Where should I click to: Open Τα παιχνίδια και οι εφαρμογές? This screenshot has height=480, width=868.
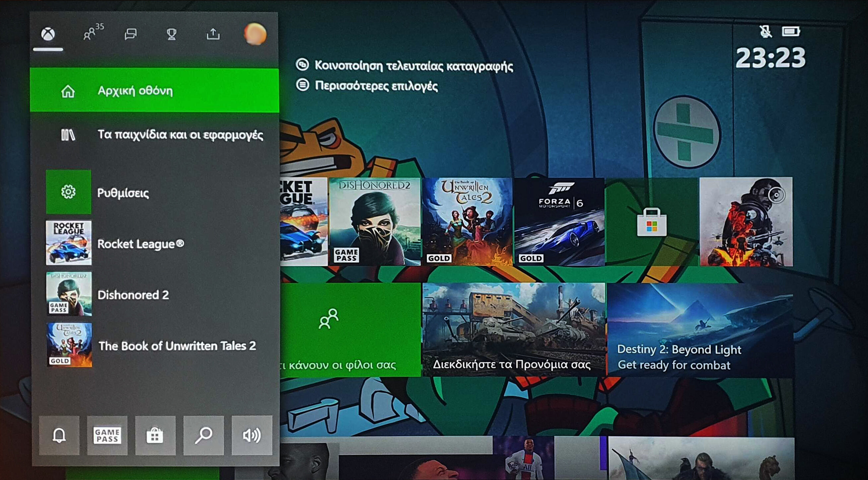point(154,134)
